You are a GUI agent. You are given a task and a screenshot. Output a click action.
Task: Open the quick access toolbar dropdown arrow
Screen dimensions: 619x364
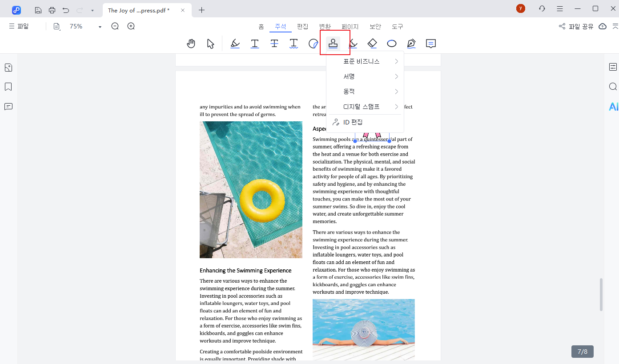point(92,10)
